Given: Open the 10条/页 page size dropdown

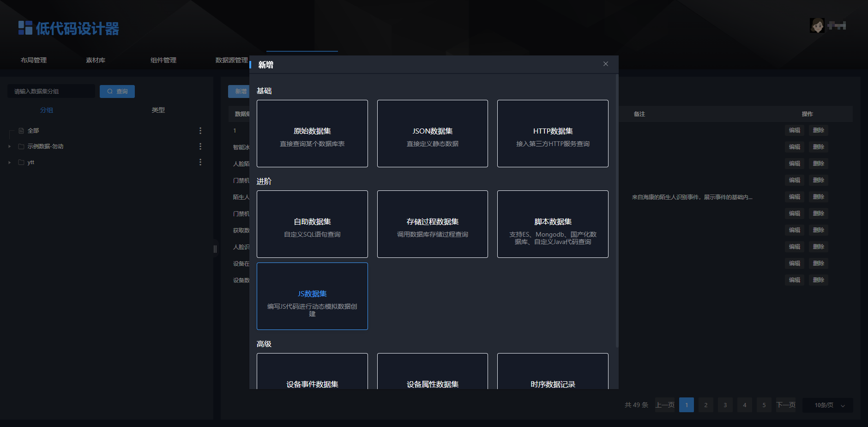Looking at the screenshot, I should 828,405.
